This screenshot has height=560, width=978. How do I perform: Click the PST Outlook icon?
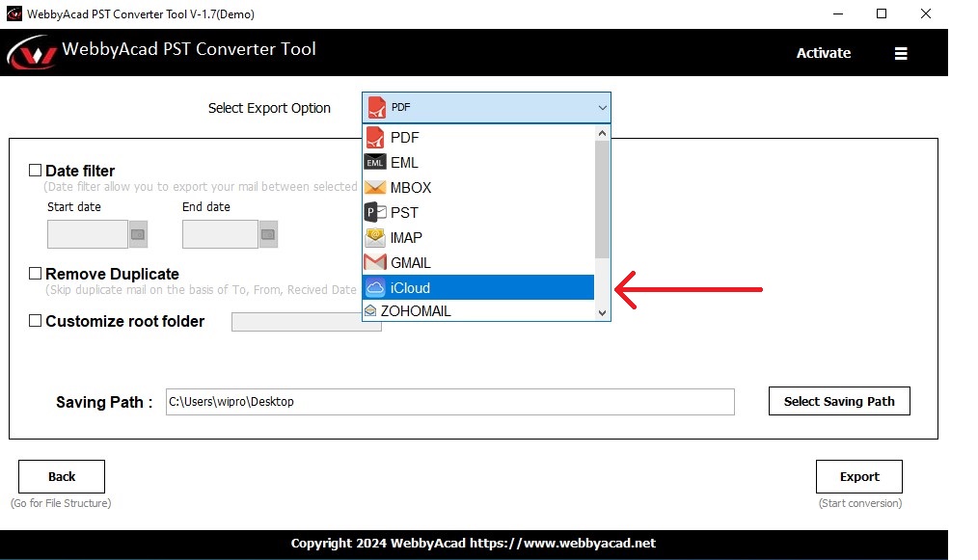(375, 212)
